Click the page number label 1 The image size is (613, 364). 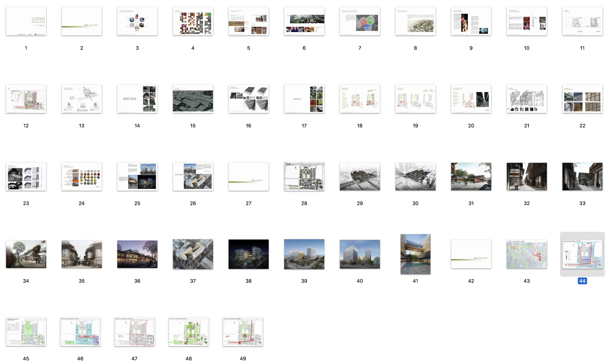26,48
